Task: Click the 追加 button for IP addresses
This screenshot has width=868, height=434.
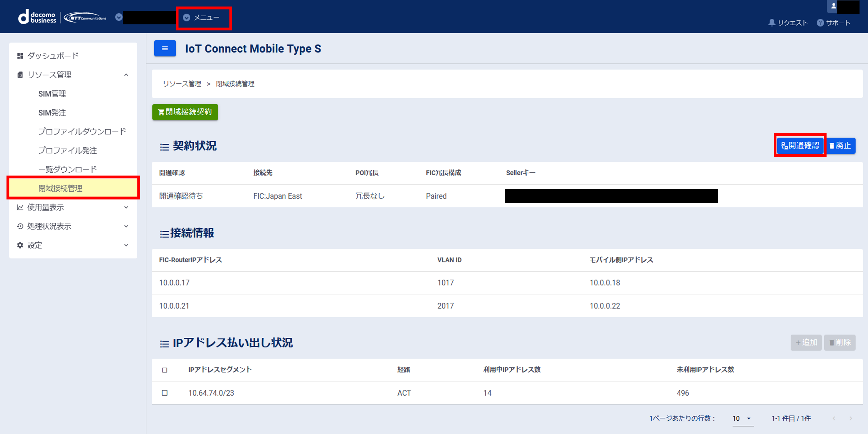Action: (x=806, y=342)
